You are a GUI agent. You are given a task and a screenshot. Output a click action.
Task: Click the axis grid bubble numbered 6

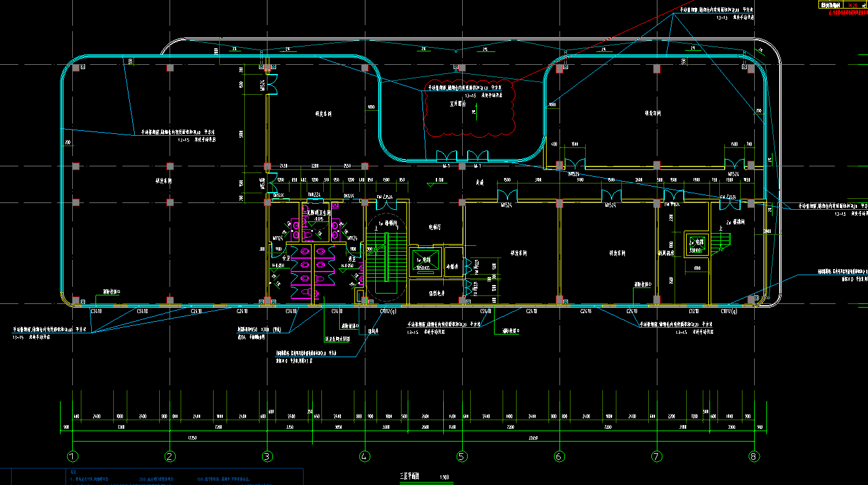coord(559,456)
